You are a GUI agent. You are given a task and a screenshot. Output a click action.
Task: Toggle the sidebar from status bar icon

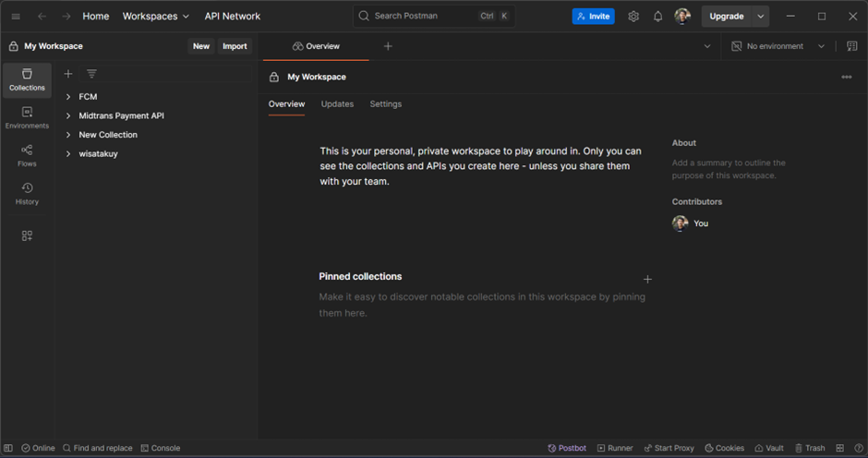(7, 448)
